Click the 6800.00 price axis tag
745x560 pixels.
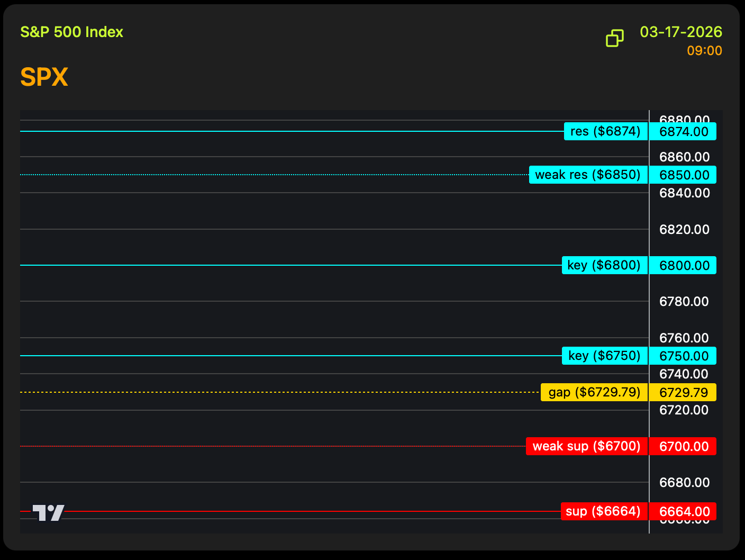pyautogui.click(x=683, y=265)
